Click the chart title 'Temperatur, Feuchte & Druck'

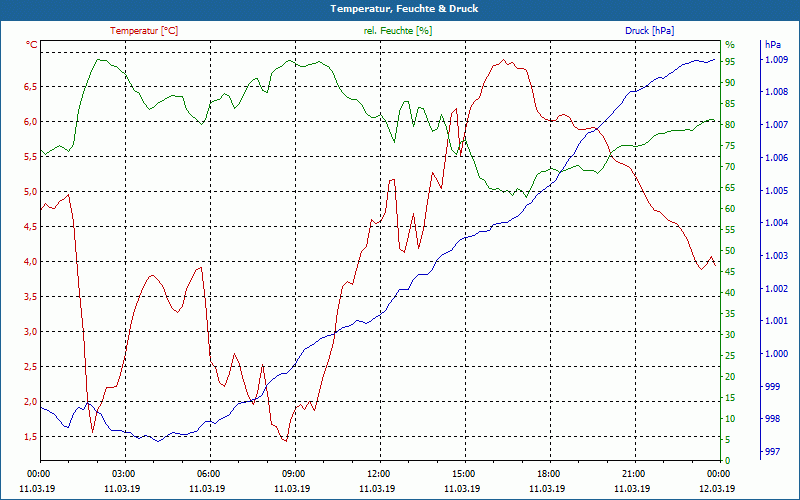tap(404, 9)
